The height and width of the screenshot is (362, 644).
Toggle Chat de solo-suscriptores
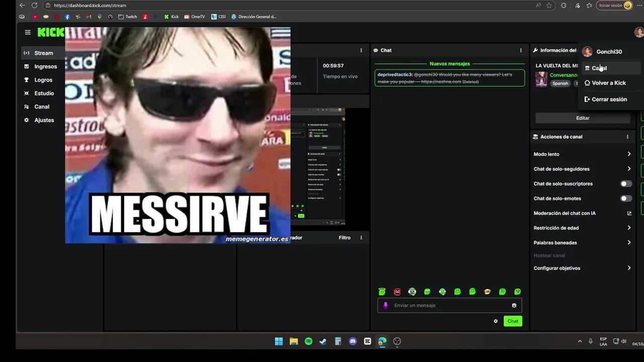[x=626, y=184]
